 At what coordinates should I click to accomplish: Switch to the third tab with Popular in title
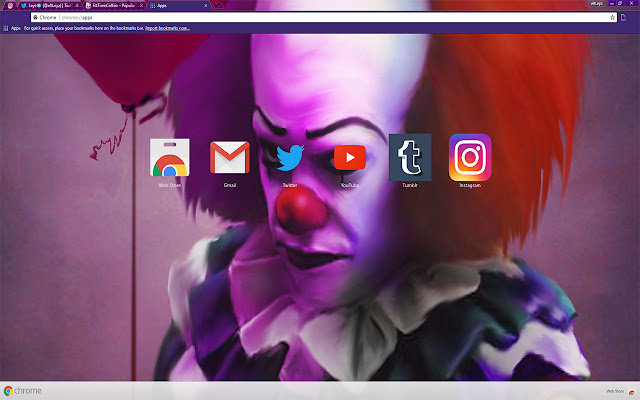115,6
